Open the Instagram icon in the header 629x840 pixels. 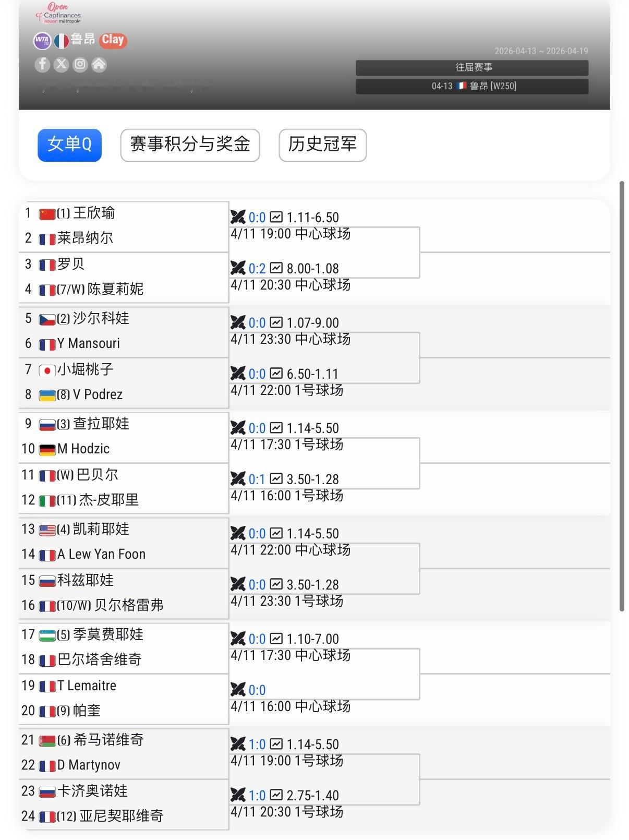point(80,65)
